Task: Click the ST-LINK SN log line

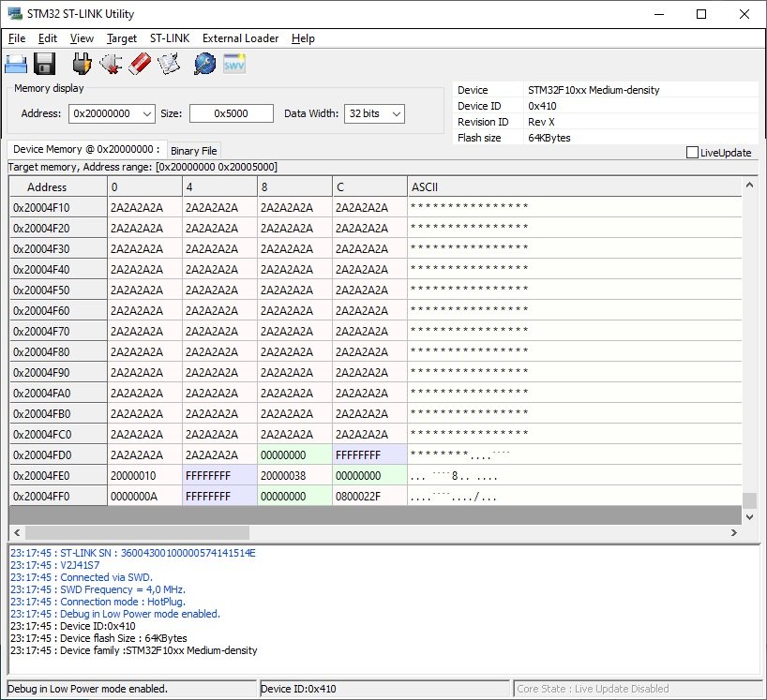Action: point(133,553)
